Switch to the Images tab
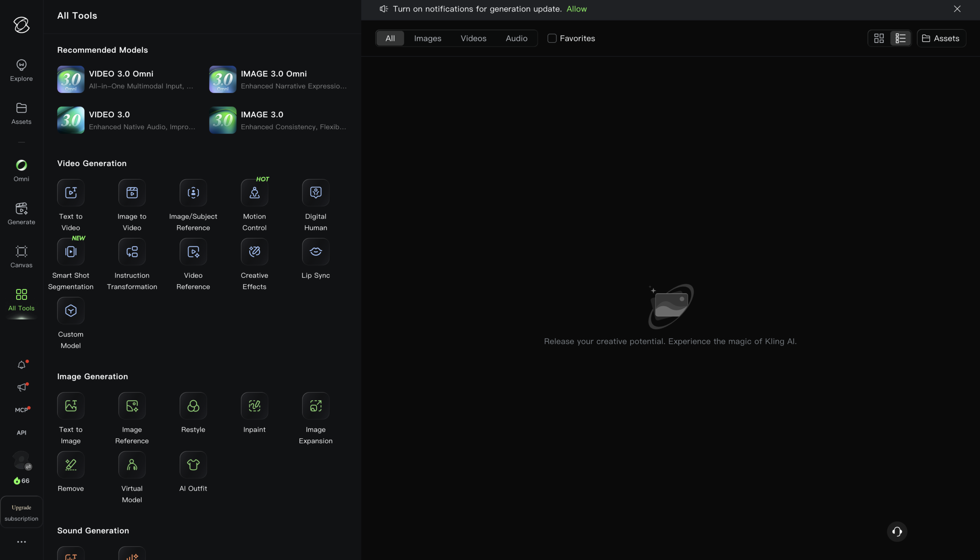The width and height of the screenshot is (980, 560). (x=428, y=38)
